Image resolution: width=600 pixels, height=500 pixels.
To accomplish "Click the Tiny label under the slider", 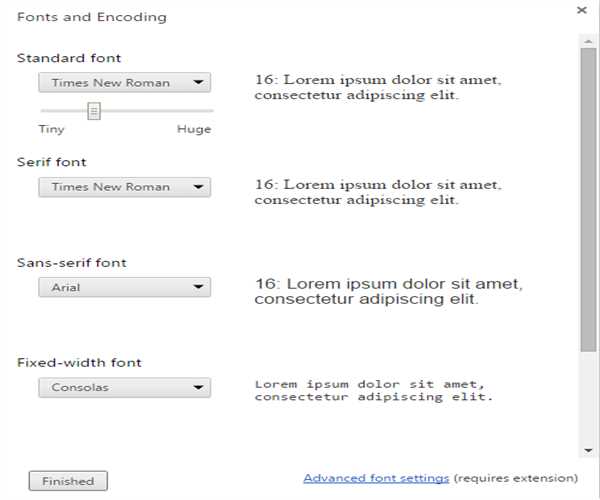I will (x=52, y=129).
